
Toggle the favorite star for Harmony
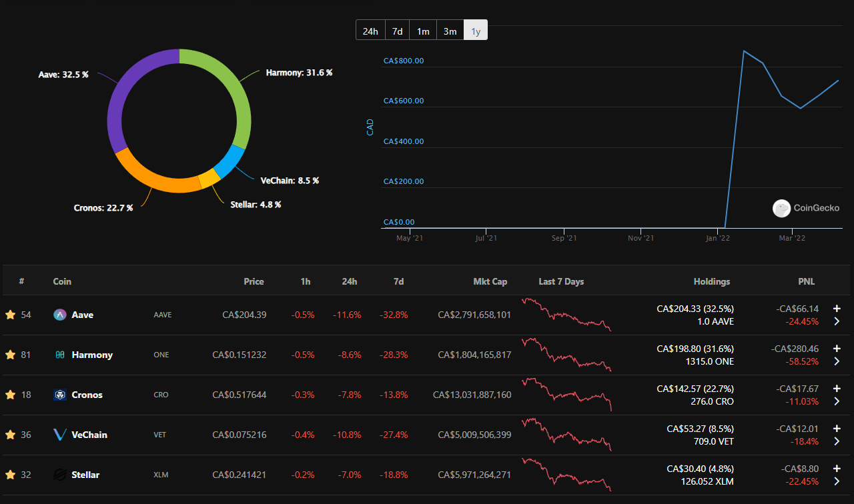pyautogui.click(x=10, y=355)
